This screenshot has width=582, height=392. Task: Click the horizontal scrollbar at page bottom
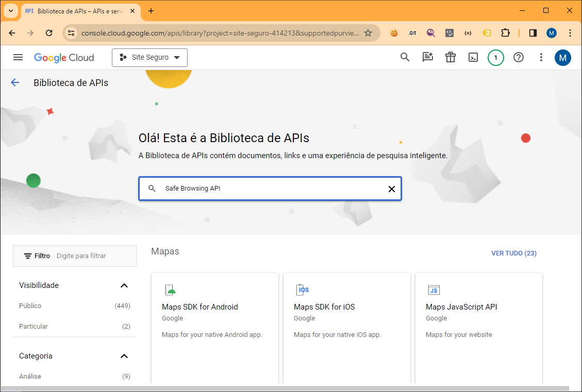tap(285, 389)
